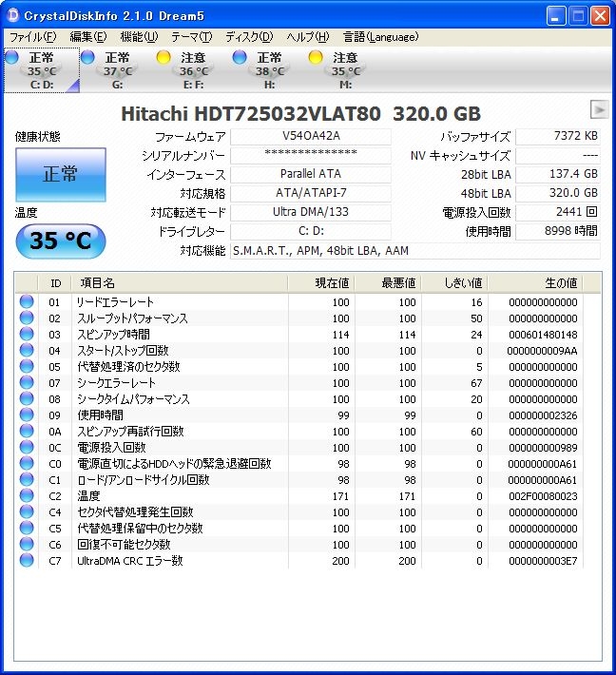Click the 生の値 column header

pyautogui.click(x=535, y=283)
